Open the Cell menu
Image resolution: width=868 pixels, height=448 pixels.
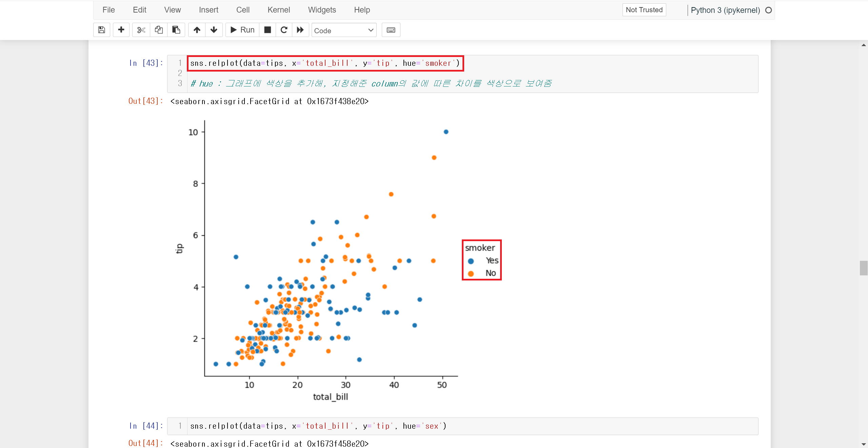[243, 10]
